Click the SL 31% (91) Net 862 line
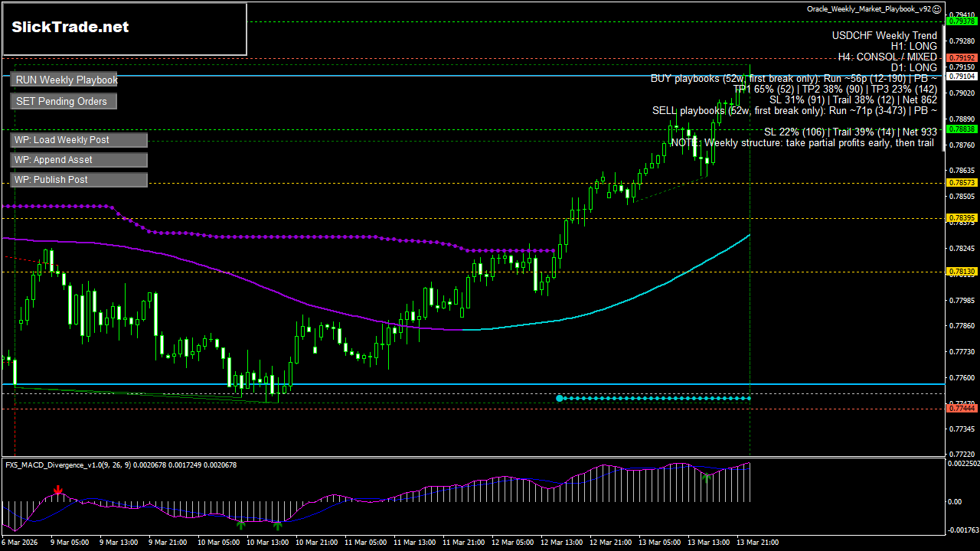This screenshot has height=551, width=980. [853, 99]
